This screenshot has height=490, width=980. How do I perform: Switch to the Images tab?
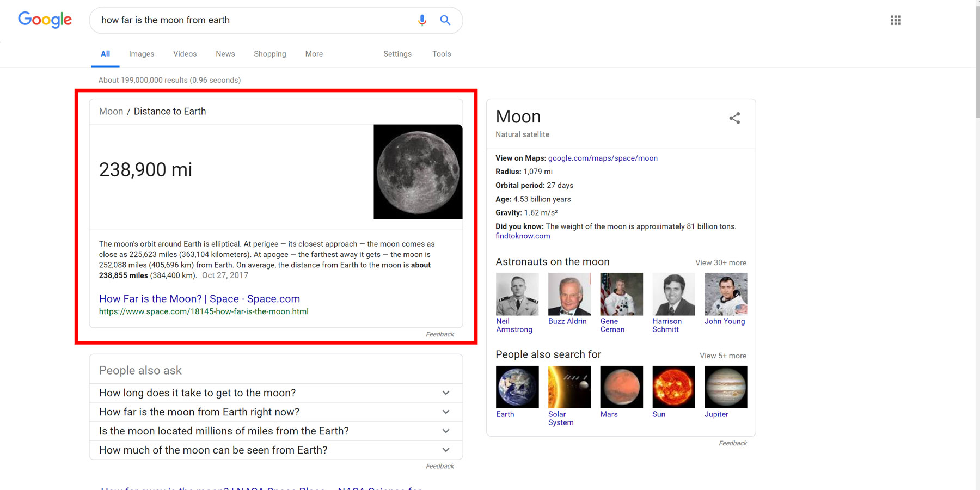(142, 54)
